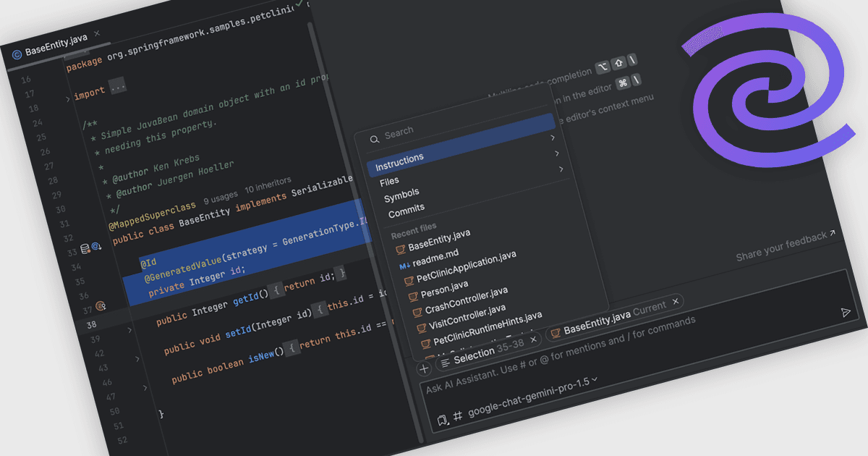Viewport: 868px width, 456px height.
Task: Click the Java icon beside VisitController.java
Action: pos(421,328)
